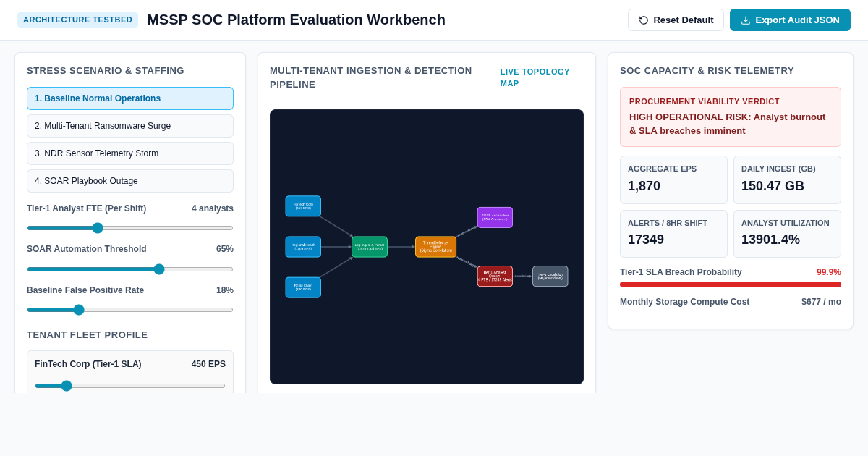
Task: Click the orange ThreatDefense Engine node
Action: click(x=435, y=247)
